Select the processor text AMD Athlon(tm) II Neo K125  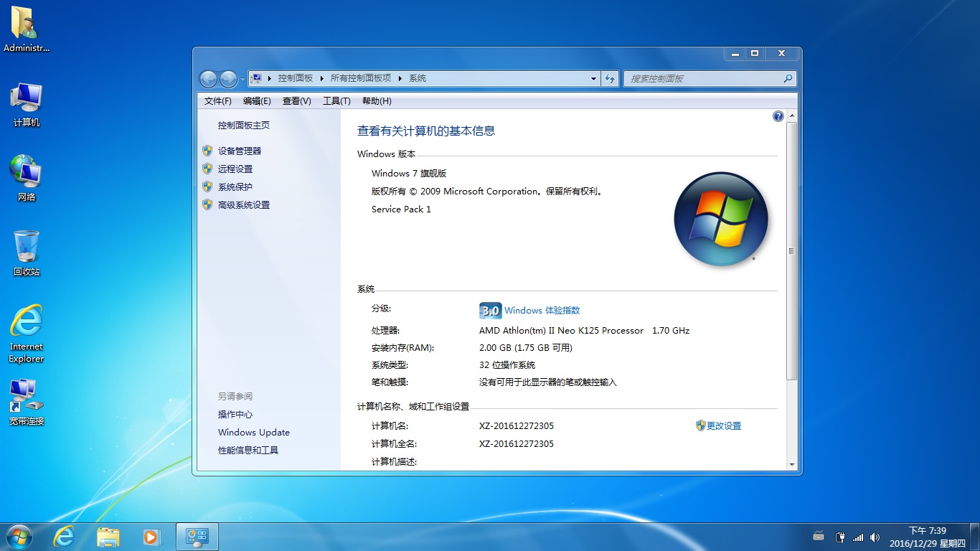tap(561, 331)
